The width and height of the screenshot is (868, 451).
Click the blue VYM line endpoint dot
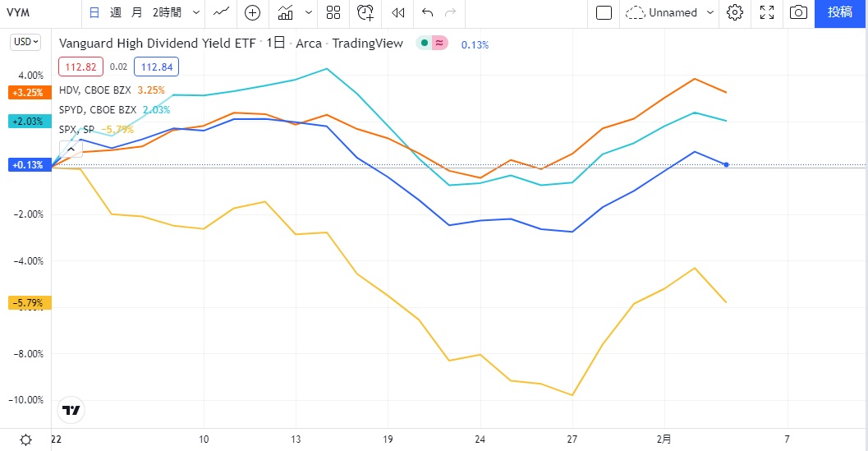726,164
